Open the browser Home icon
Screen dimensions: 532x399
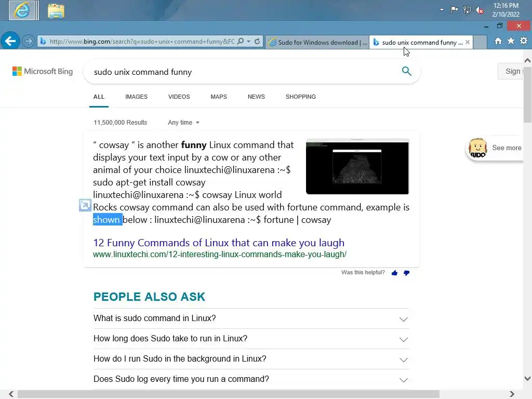tap(498, 41)
